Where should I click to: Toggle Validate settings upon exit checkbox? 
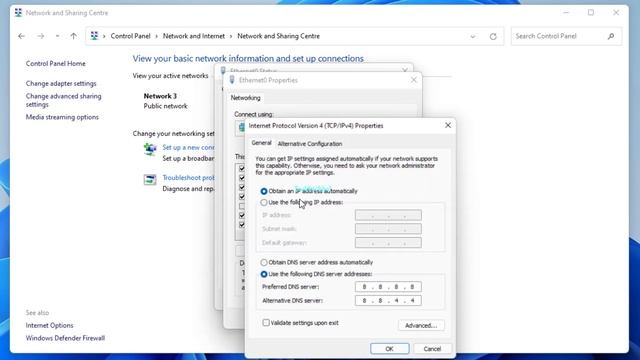266,323
